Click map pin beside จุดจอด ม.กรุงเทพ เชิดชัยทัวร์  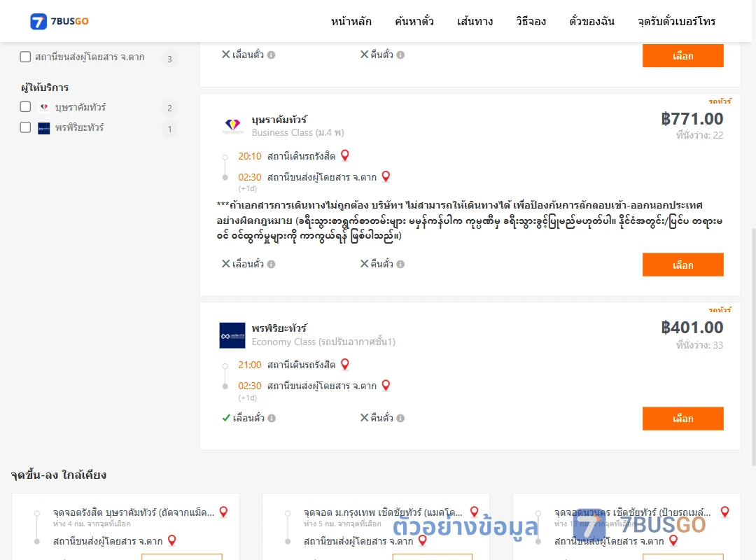pos(474,512)
